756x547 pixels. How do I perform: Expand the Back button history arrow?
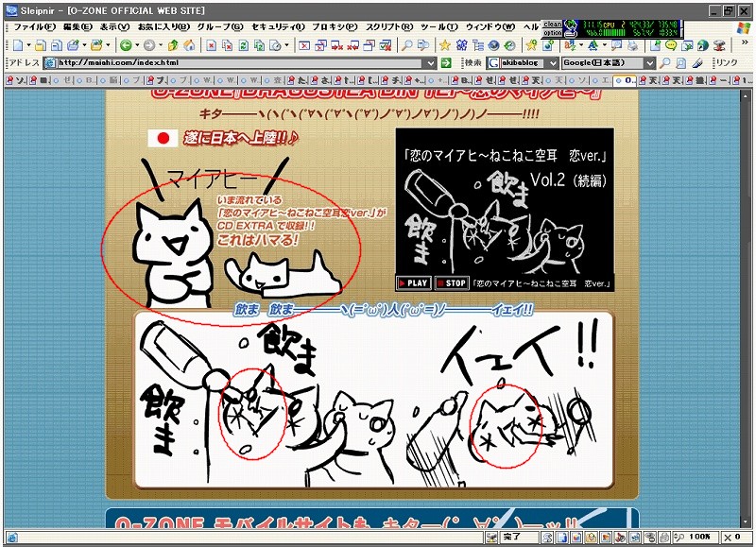(x=137, y=45)
